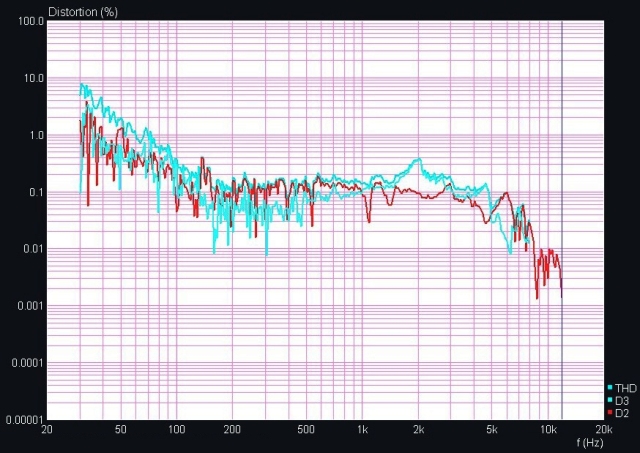This screenshot has height=453, width=640.
Task: Click the THD legend color swatch
Action: point(610,387)
